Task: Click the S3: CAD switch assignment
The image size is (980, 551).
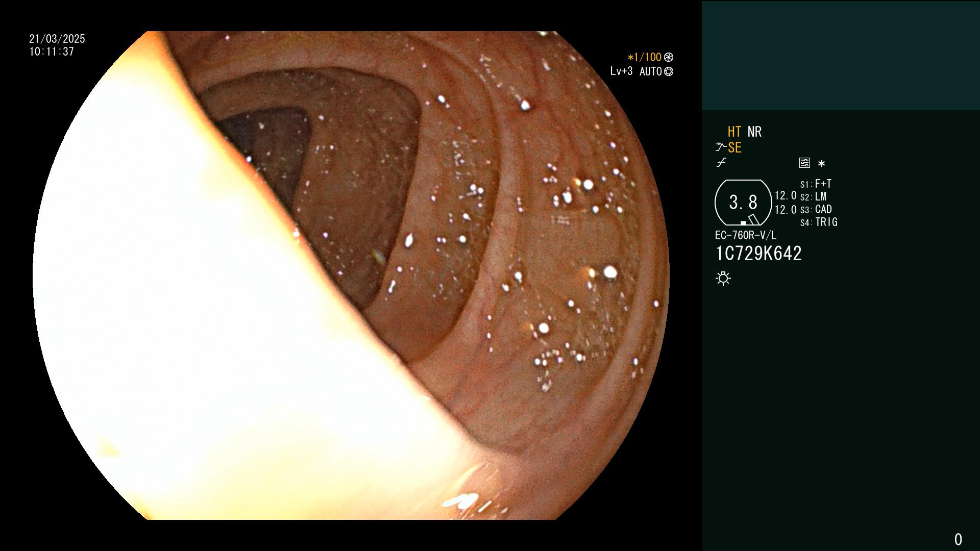Action: click(x=816, y=209)
